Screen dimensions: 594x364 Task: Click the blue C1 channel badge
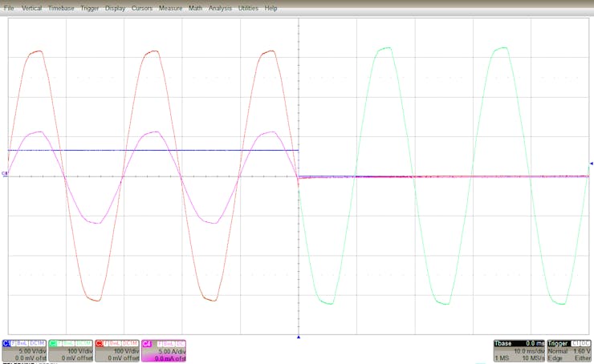(x=6, y=343)
